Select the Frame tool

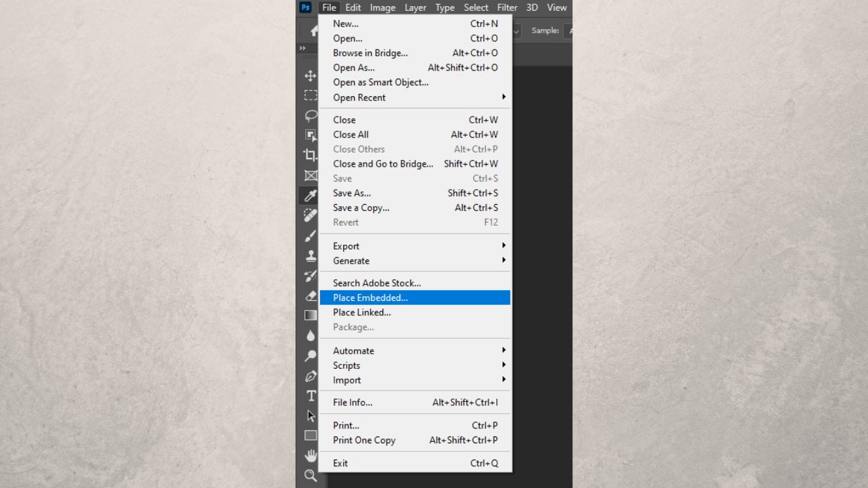pos(311,176)
